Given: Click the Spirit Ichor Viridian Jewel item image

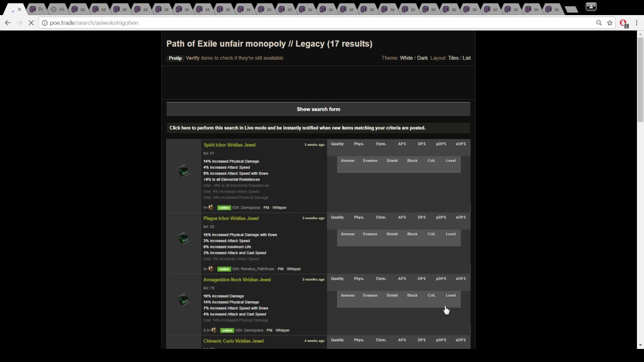Looking at the screenshot, I should pos(184,171).
